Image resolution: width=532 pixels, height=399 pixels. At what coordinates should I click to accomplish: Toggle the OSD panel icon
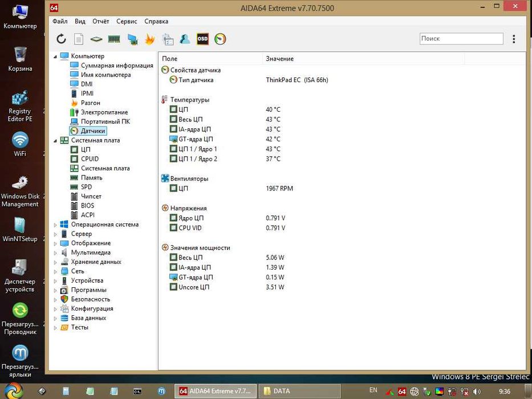point(202,39)
